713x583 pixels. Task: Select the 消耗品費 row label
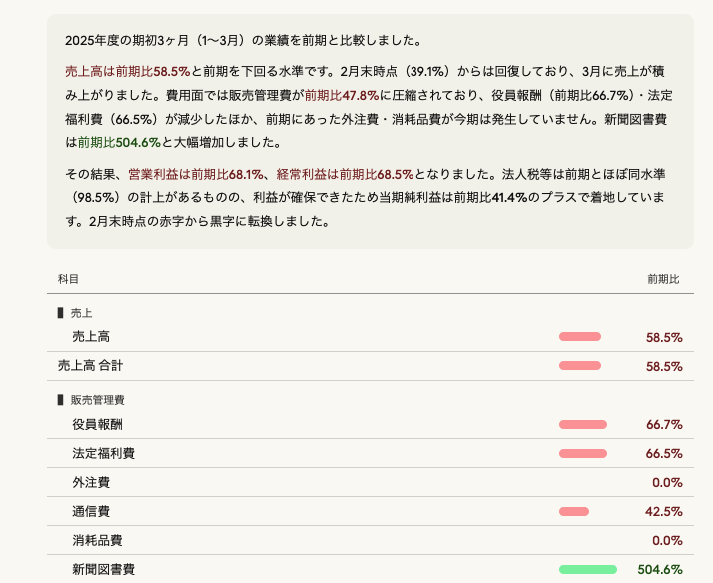pos(97,541)
